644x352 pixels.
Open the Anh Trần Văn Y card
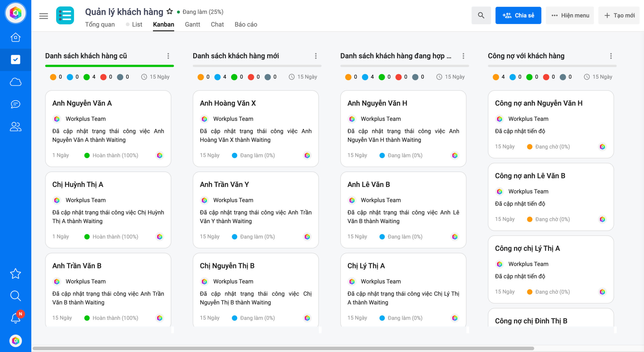coord(256,210)
